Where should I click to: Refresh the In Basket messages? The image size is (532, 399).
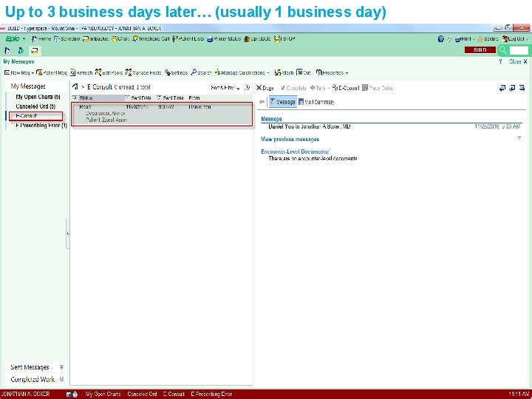click(x=81, y=72)
